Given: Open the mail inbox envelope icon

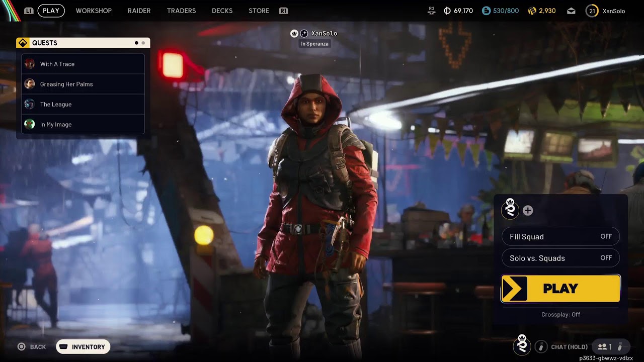Looking at the screenshot, I should tap(571, 11).
